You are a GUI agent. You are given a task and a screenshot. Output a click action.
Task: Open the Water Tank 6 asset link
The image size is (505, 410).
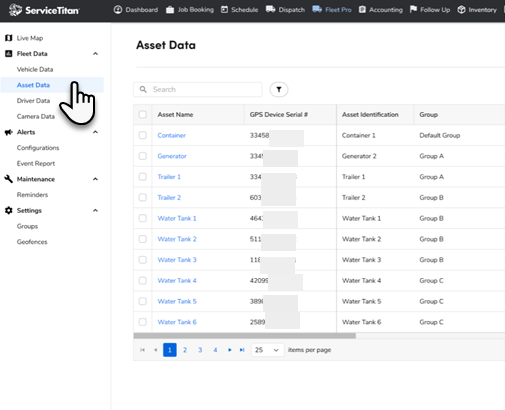click(x=177, y=322)
